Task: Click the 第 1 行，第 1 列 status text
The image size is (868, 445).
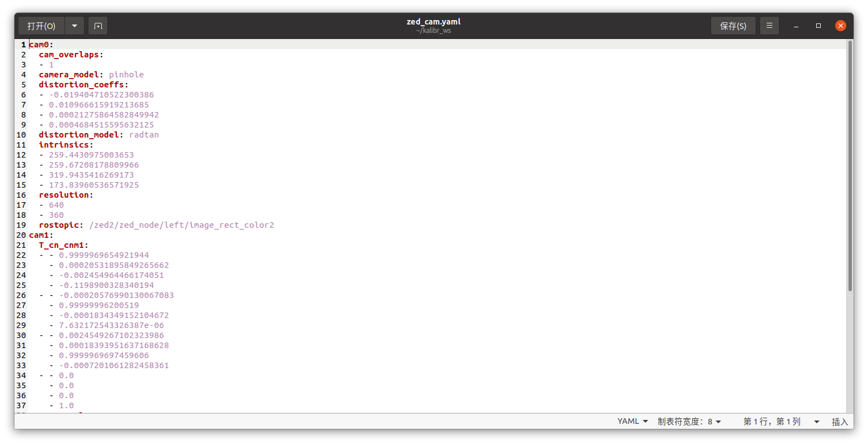Action: click(772, 422)
